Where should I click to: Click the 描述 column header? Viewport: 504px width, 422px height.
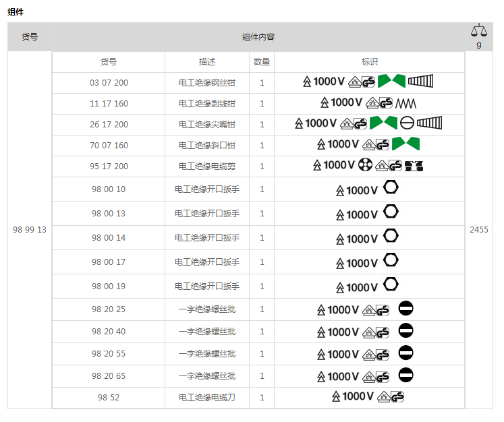[x=207, y=62]
